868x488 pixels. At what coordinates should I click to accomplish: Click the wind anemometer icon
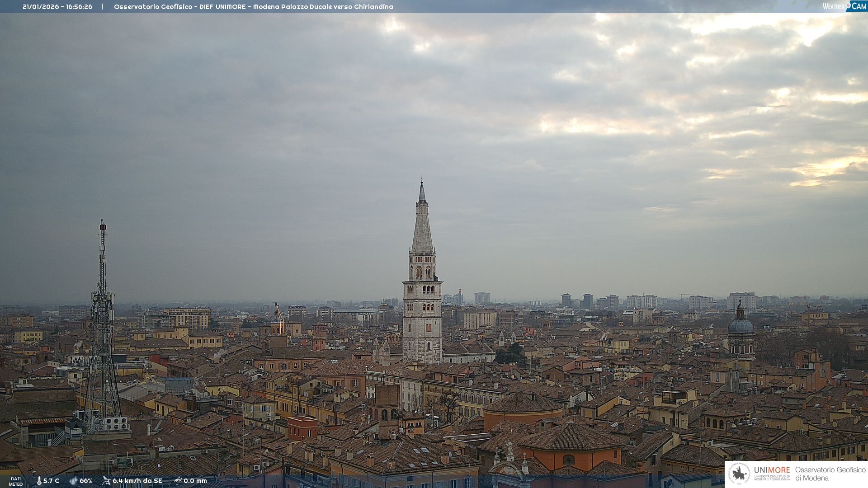point(106,481)
